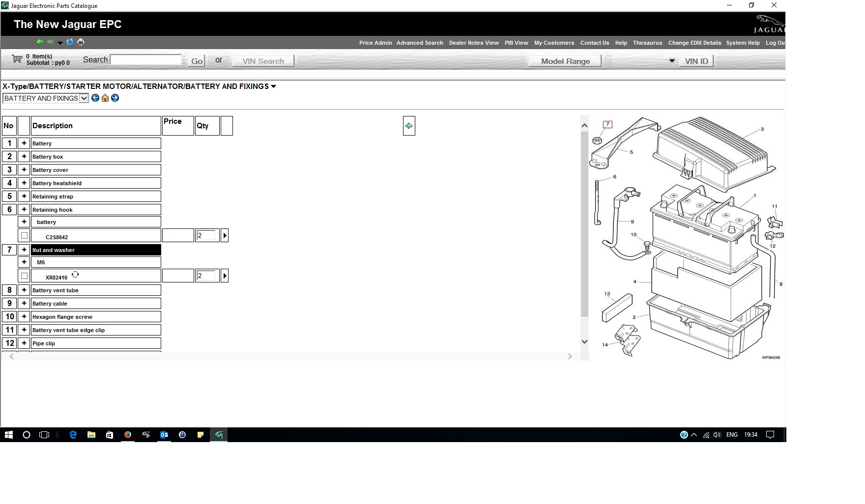Image resolution: width=865 pixels, height=504 pixels.
Task: Expand the Battery cover row
Action: point(24,170)
